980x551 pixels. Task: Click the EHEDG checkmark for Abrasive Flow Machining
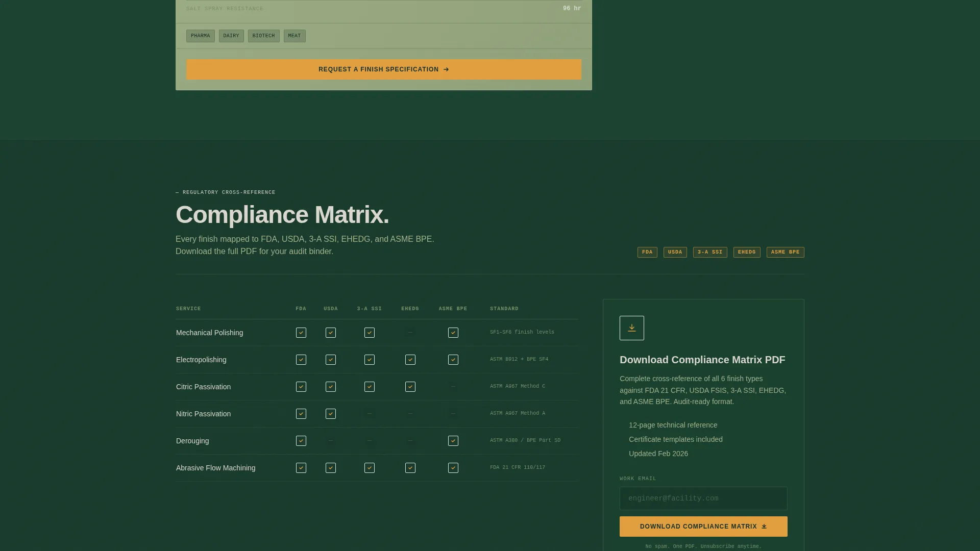[410, 468]
